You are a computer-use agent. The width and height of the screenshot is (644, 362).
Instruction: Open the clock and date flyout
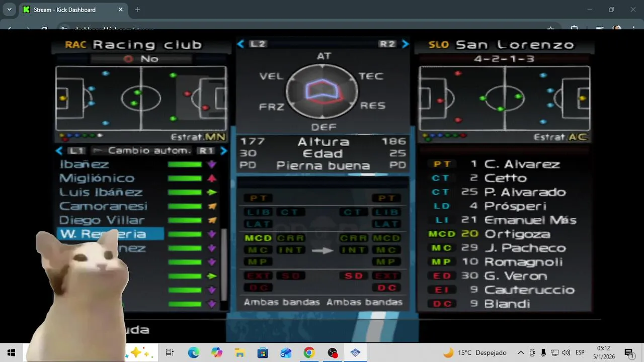click(604, 352)
